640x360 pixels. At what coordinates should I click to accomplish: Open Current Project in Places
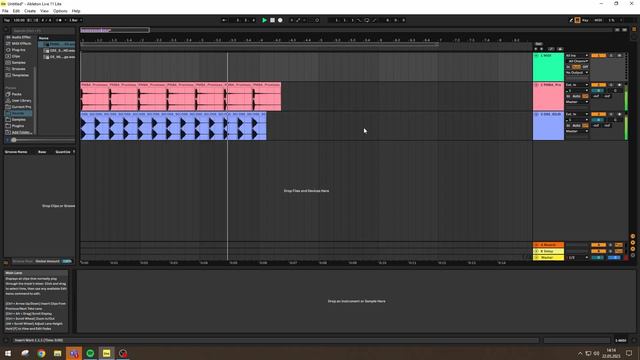coord(19,107)
